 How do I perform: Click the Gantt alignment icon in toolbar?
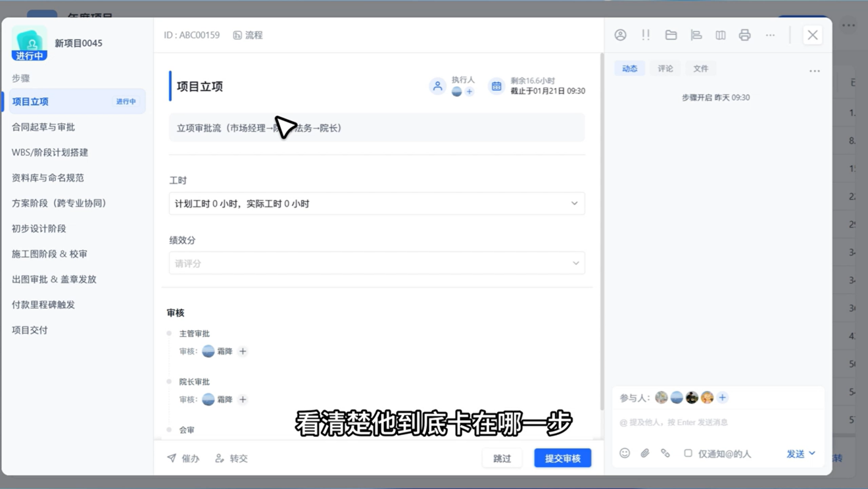point(696,35)
